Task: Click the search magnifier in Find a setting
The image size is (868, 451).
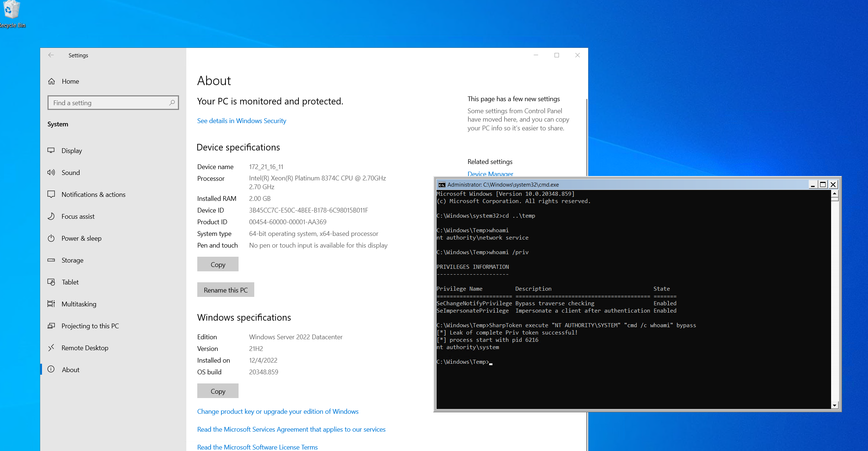Action: coord(172,103)
